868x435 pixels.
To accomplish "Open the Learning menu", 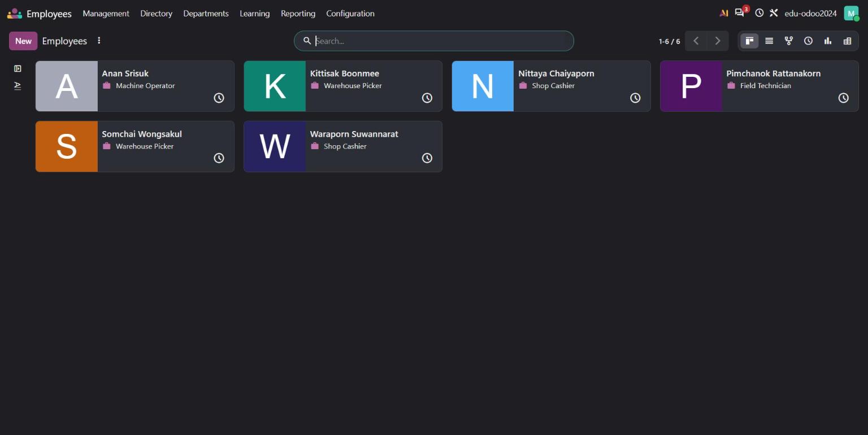I will (x=254, y=14).
